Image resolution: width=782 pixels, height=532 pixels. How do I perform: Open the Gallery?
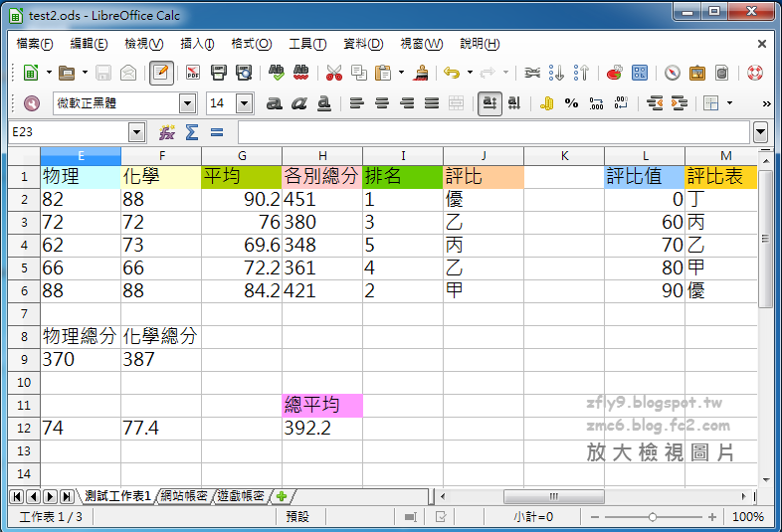point(696,73)
